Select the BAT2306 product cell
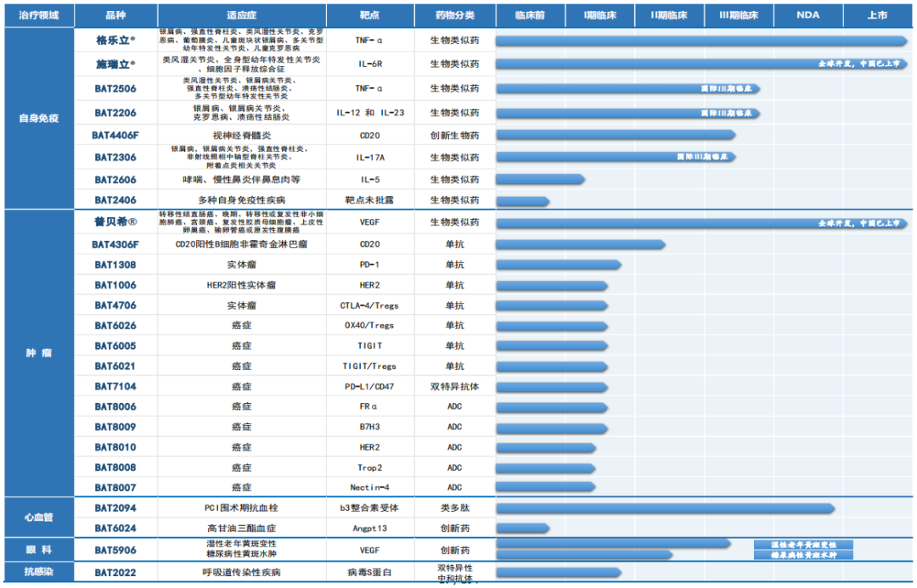The image size is (917, 588). 115,157
